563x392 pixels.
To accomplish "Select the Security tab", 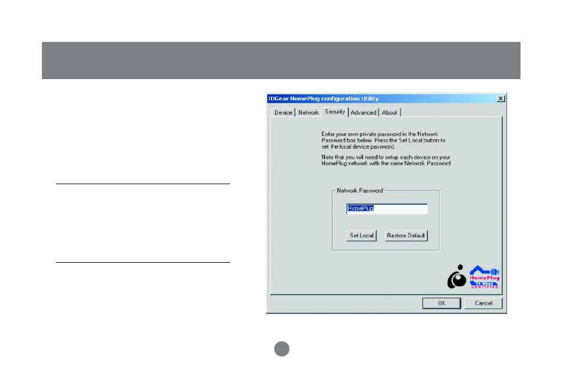I will pos(335,112).
